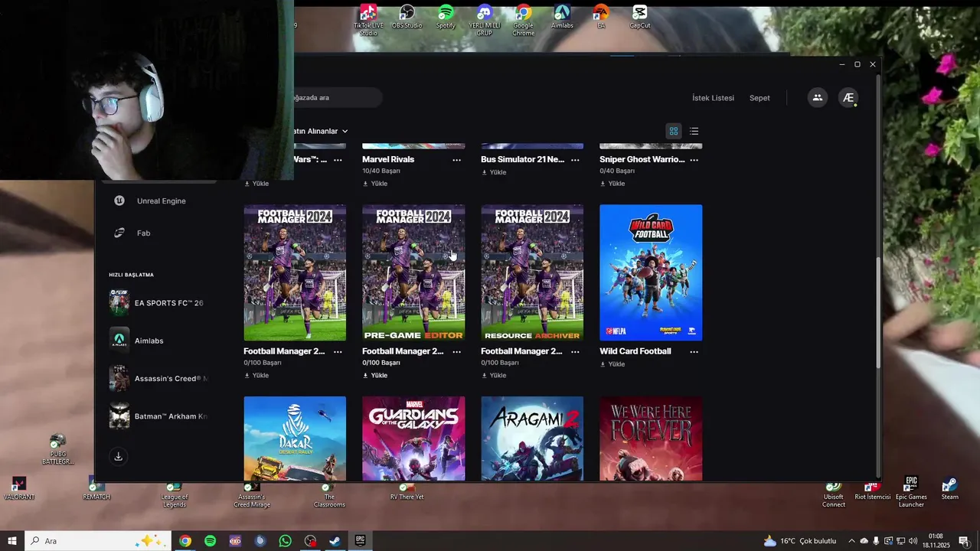Click Yükle under Football Manager Pre-Game Editor
980x551 pixels.
coord(375,376)
